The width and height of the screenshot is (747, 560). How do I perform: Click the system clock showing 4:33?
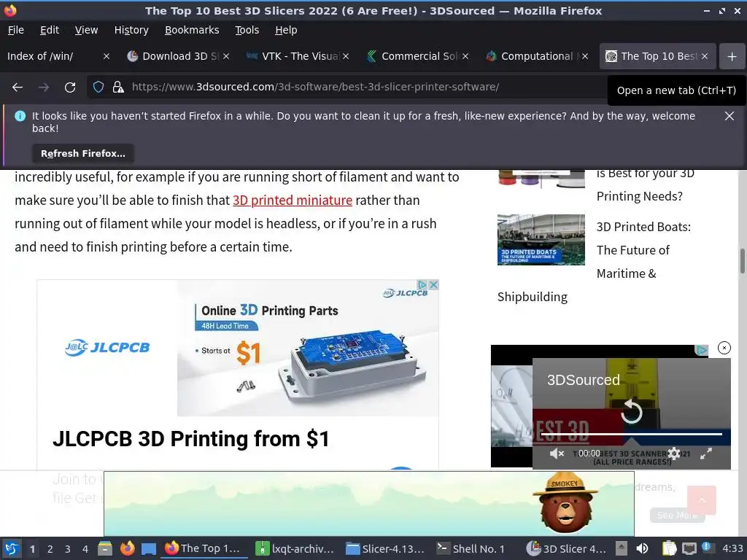(732, 548)
